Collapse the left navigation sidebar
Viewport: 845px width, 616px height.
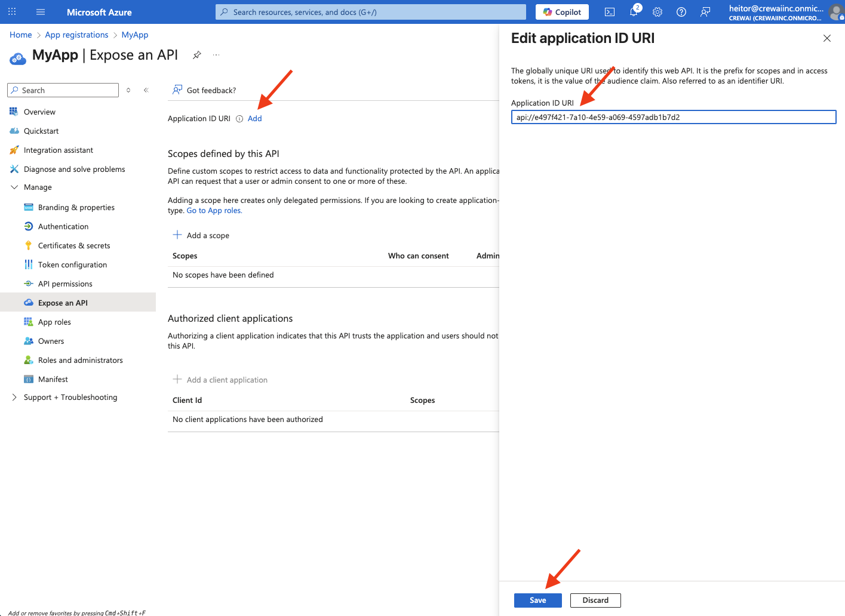coord(146,90)
